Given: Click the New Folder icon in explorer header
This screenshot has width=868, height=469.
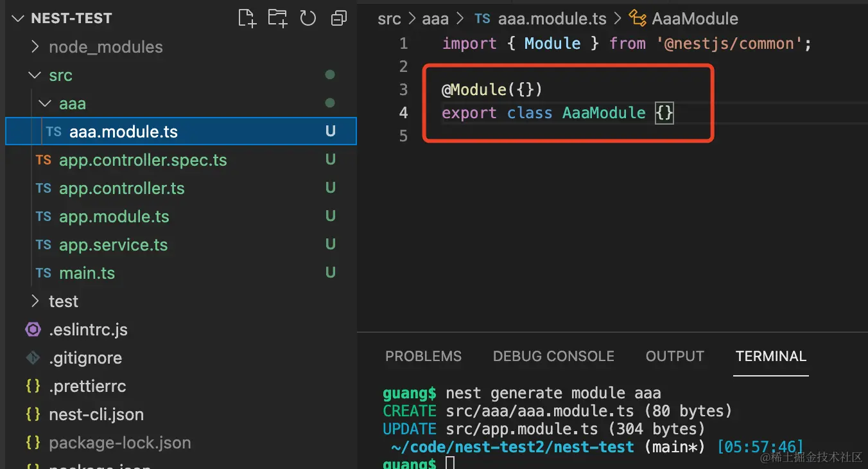Looking at the screenshot, I should tap(277, 18).
